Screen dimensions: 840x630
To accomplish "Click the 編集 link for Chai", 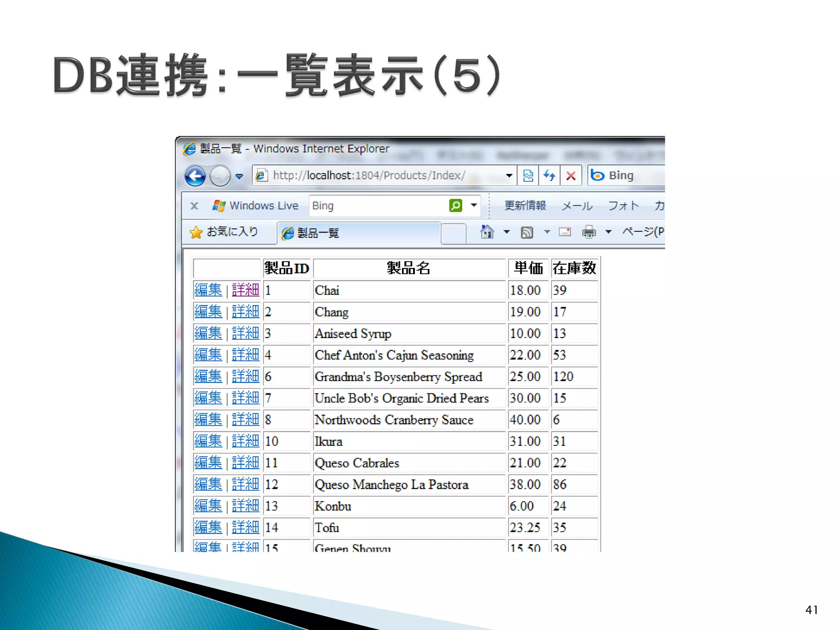I will click(x=208, y=290).
